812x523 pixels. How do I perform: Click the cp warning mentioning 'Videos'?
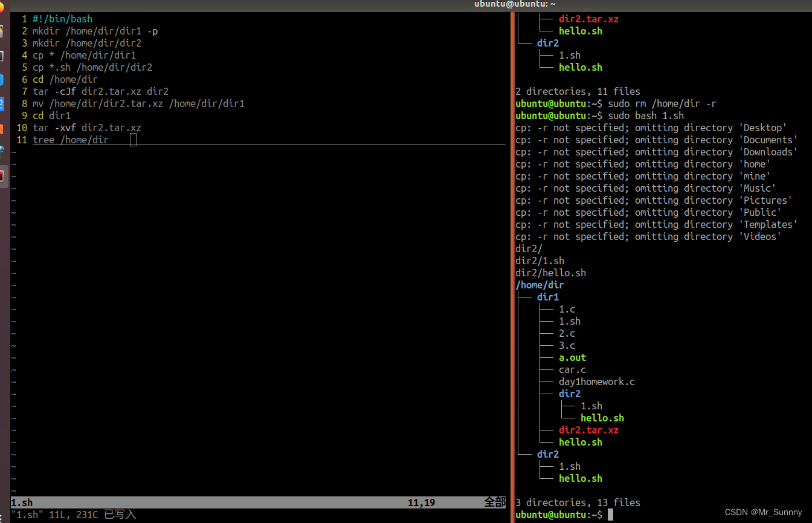click(648, 236)
